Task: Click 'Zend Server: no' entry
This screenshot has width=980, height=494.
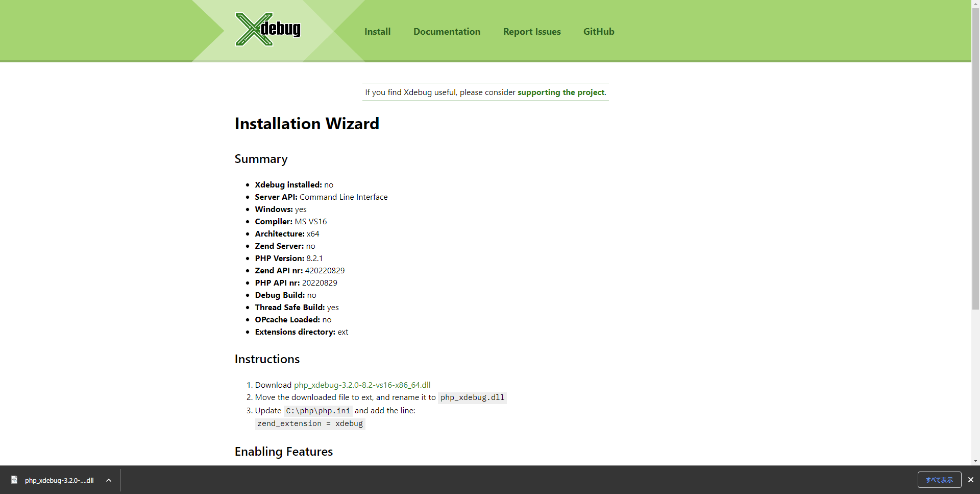Action: coord(285,246)
